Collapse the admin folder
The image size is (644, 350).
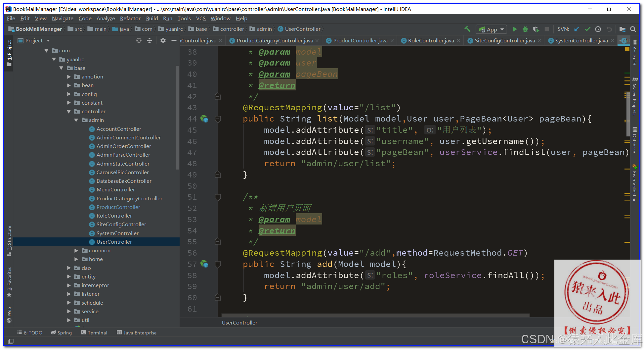(76, 120)
